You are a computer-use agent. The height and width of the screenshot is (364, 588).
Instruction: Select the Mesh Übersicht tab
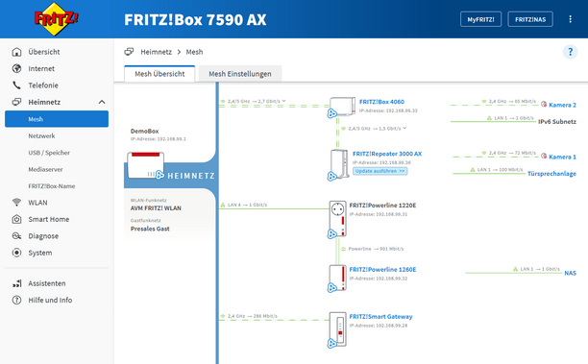pyautogui.click(x=159, y=74)
